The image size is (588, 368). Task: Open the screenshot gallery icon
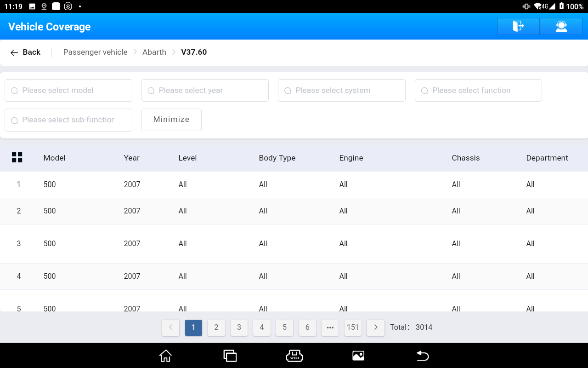(x=358, y=356)
